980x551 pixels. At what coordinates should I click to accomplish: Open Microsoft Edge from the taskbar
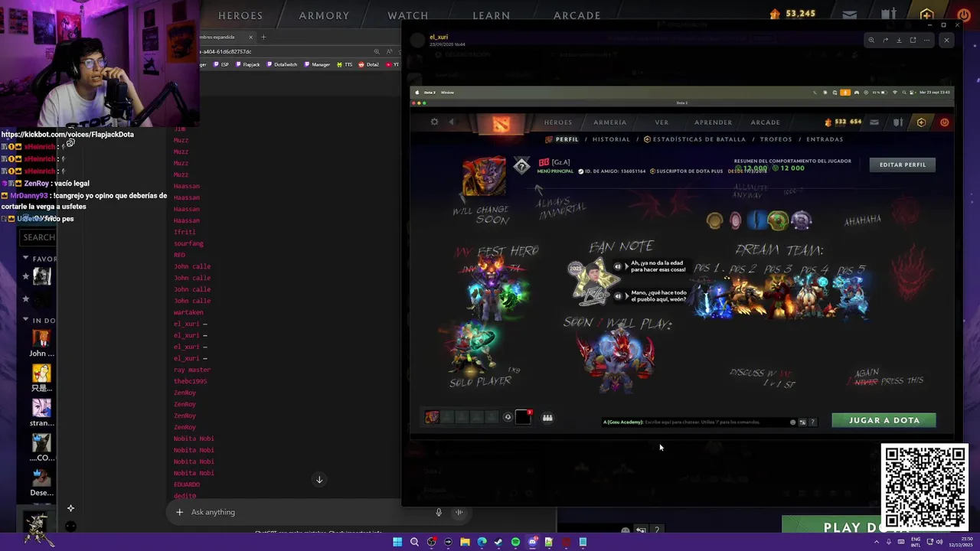click(x=482, y=542)
